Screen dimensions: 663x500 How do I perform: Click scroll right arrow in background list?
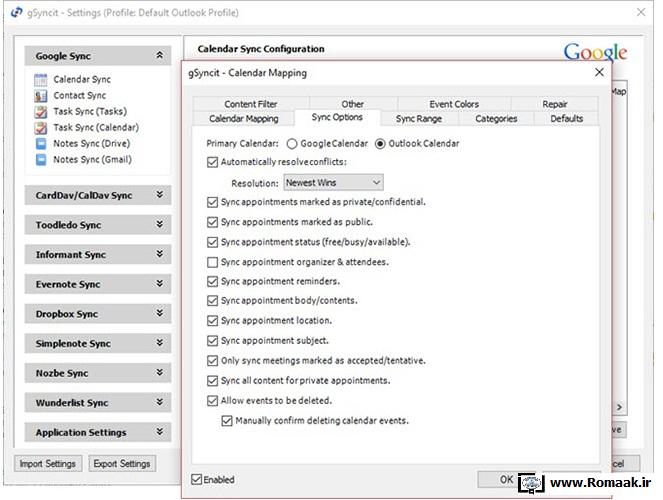pyautogui.click(x=619, y=407)
